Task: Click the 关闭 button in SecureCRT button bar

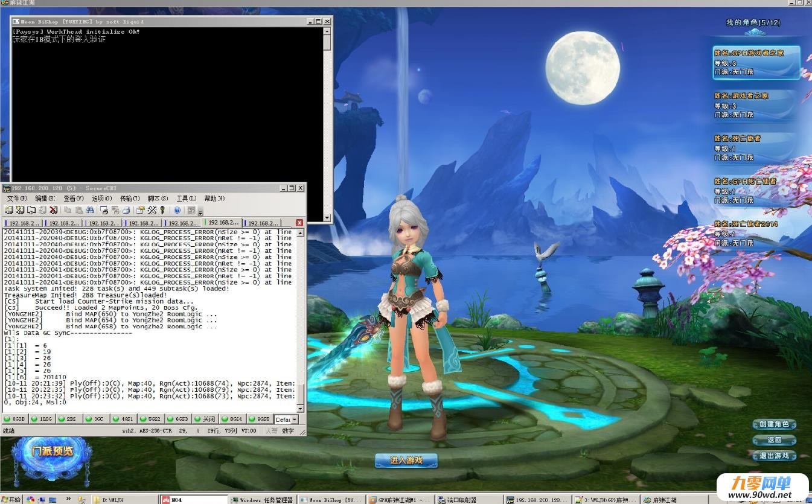Action: pos(205,419)
